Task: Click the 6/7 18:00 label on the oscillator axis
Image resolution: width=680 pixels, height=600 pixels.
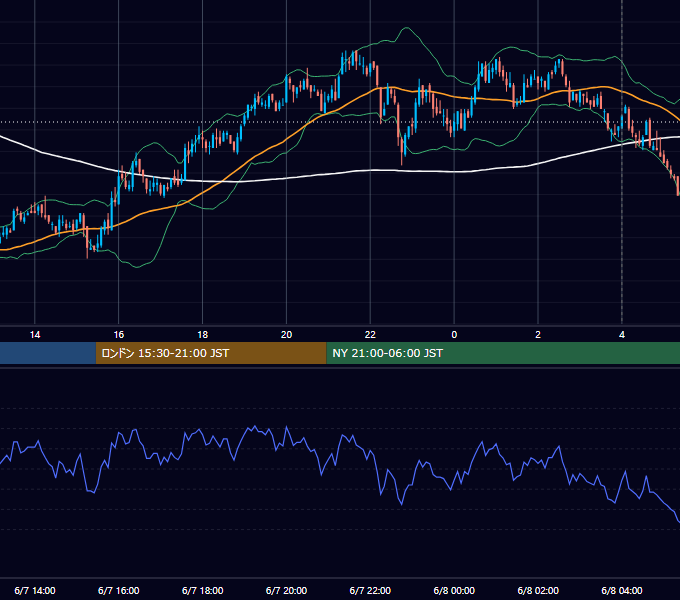Action: tap(203, 590)
